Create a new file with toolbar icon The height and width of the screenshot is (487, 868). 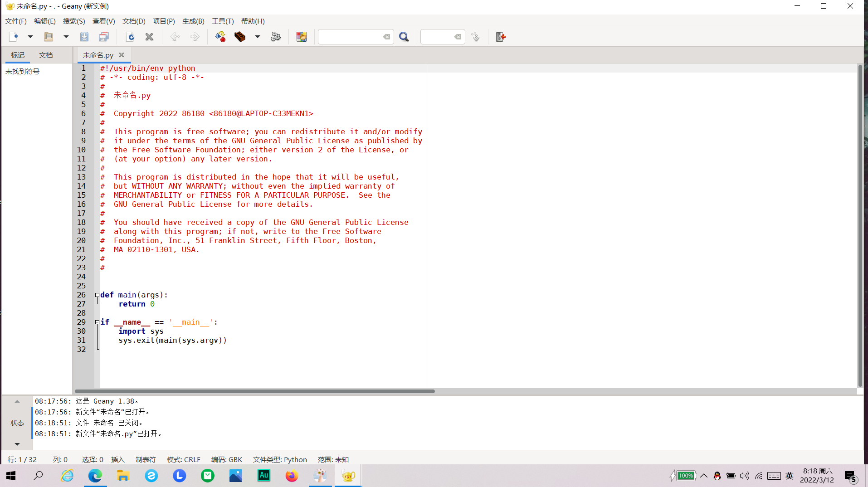point(14,37)
